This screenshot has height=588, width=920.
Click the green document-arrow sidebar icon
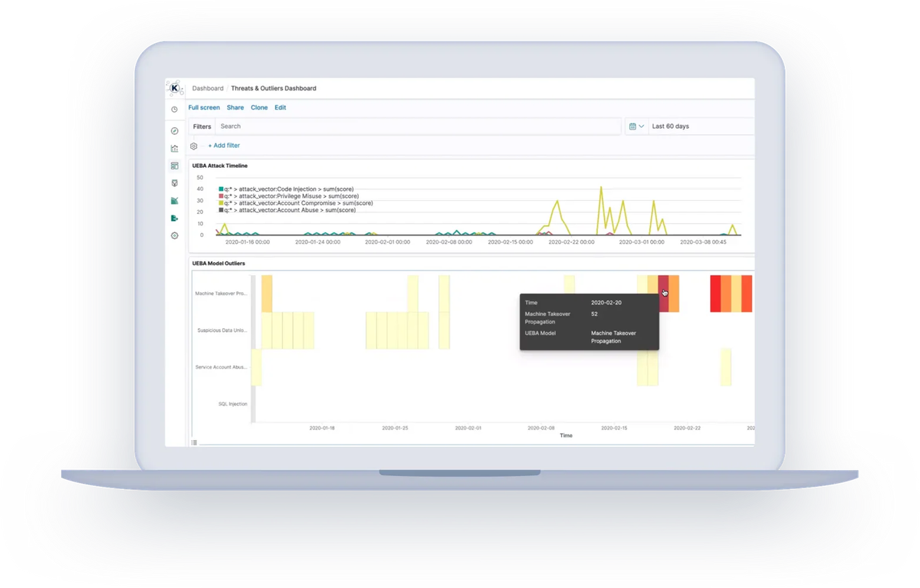coord(175,218)
